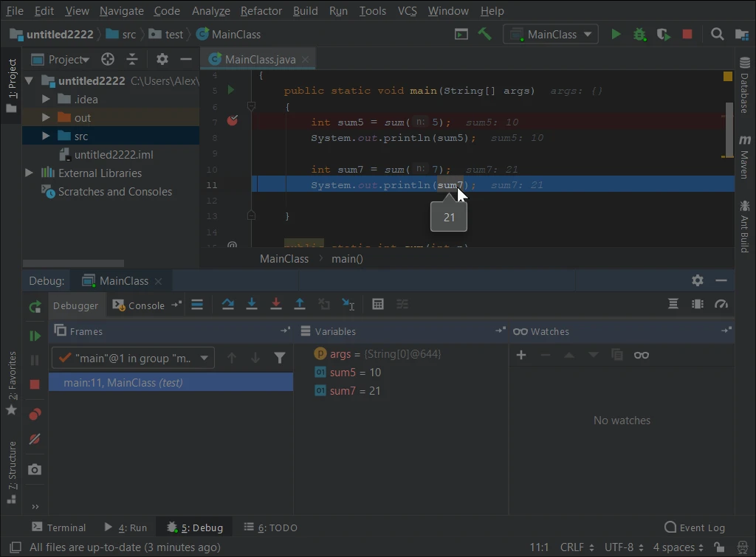The height and width of the screenshot is (557, 756).
Task: Add a new watch with plus icon
Action: pyautogui.click(x=521, y=355)
